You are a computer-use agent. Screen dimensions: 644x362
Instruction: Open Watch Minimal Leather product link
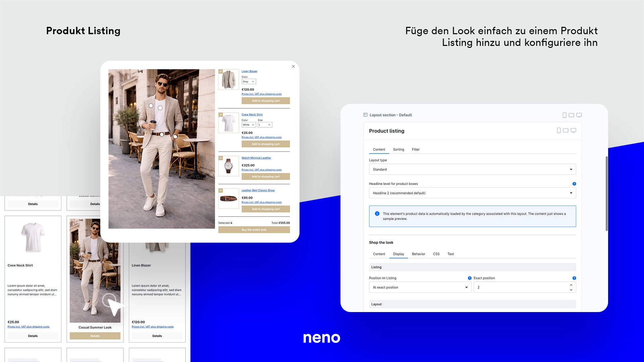(x=256, y=158)
